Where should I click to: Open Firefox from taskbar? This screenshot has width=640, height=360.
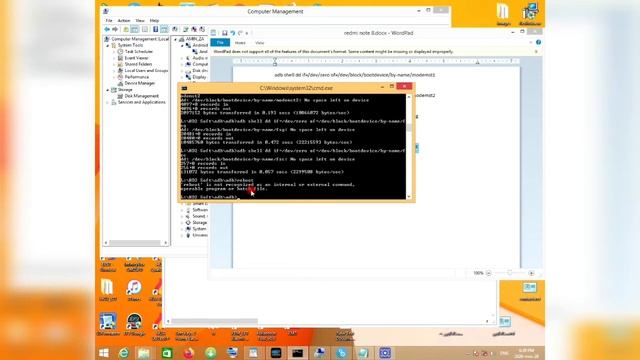click(189, 353)
